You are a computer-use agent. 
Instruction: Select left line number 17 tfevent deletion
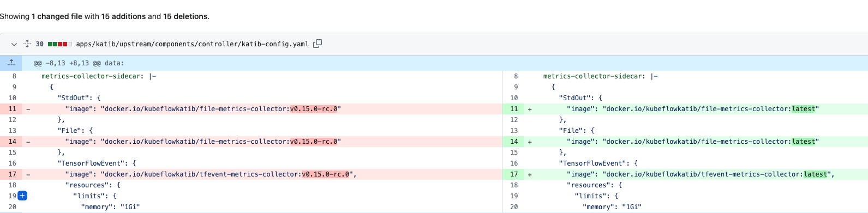[12, 174]
